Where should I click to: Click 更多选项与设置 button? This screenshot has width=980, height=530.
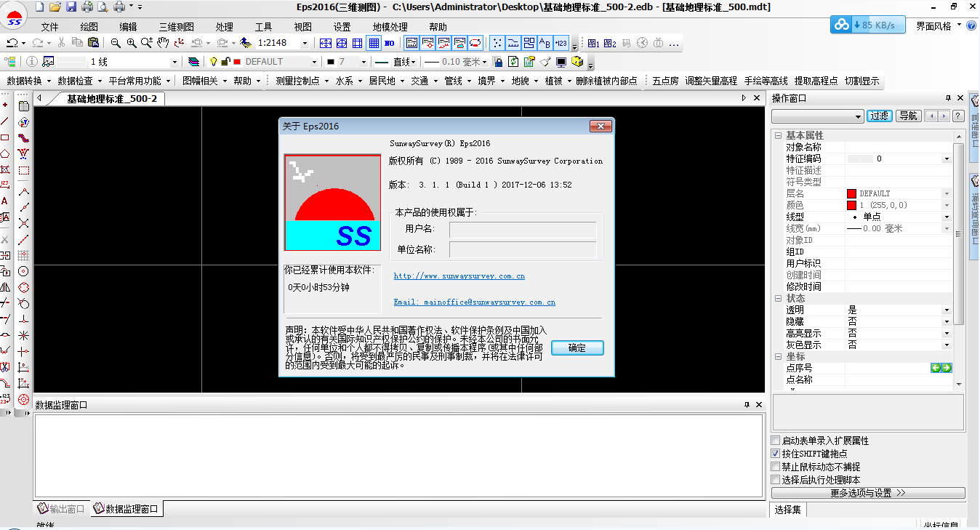click(868, 493)
